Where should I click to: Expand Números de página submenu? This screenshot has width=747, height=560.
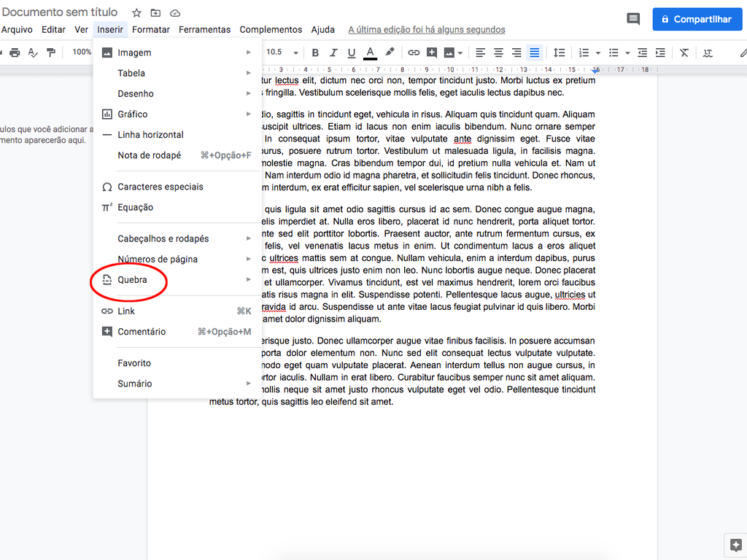177,259
